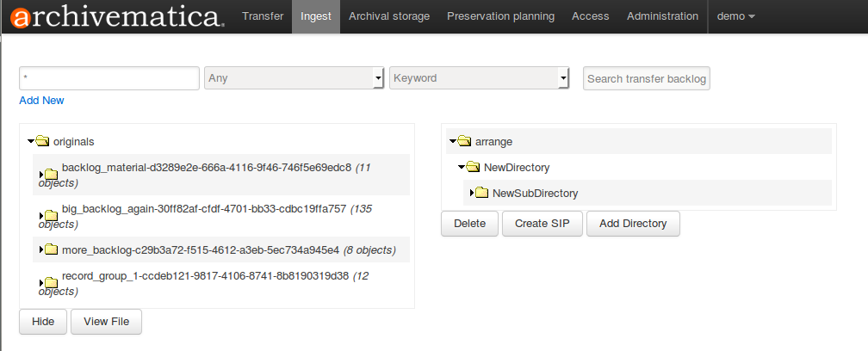Open the Keyword type dropdown
This screenshot has width=868, height=351.
click(x=479, y=78)
